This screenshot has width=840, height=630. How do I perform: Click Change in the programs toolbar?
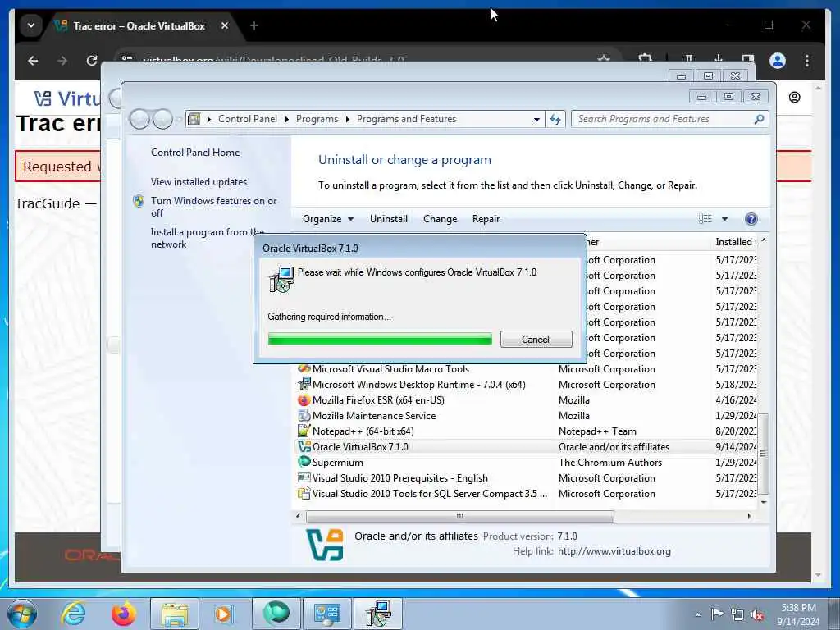(x=440, y=218)
